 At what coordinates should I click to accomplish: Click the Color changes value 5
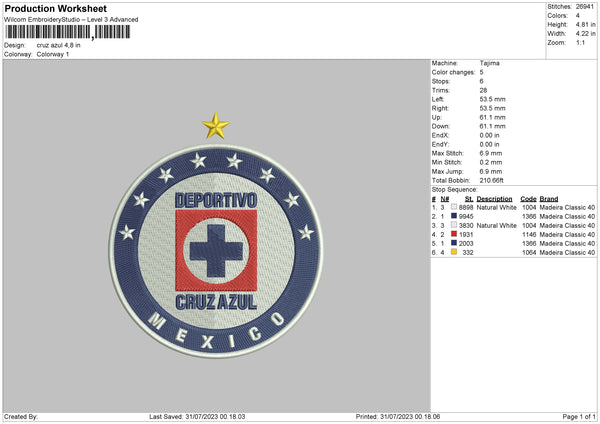pos(481,72)
